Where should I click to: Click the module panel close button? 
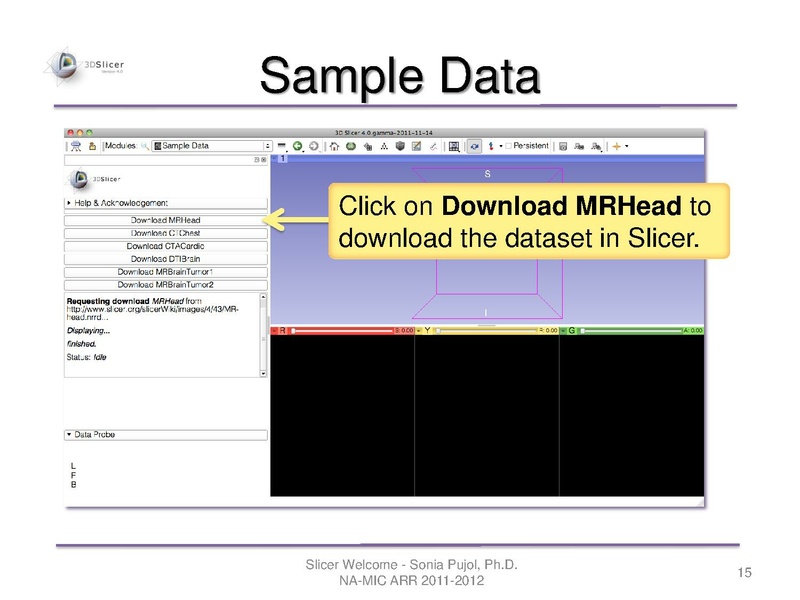coord(264,160)
